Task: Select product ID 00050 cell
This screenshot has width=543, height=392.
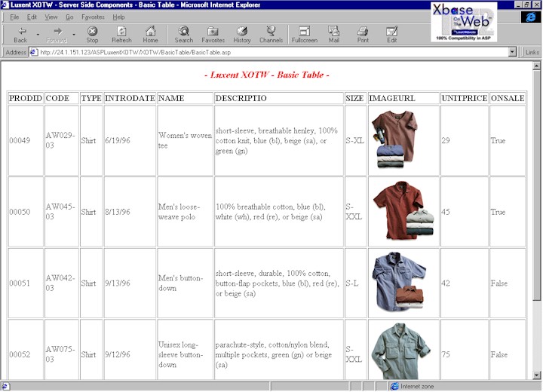Action: [x=26, y=212]
